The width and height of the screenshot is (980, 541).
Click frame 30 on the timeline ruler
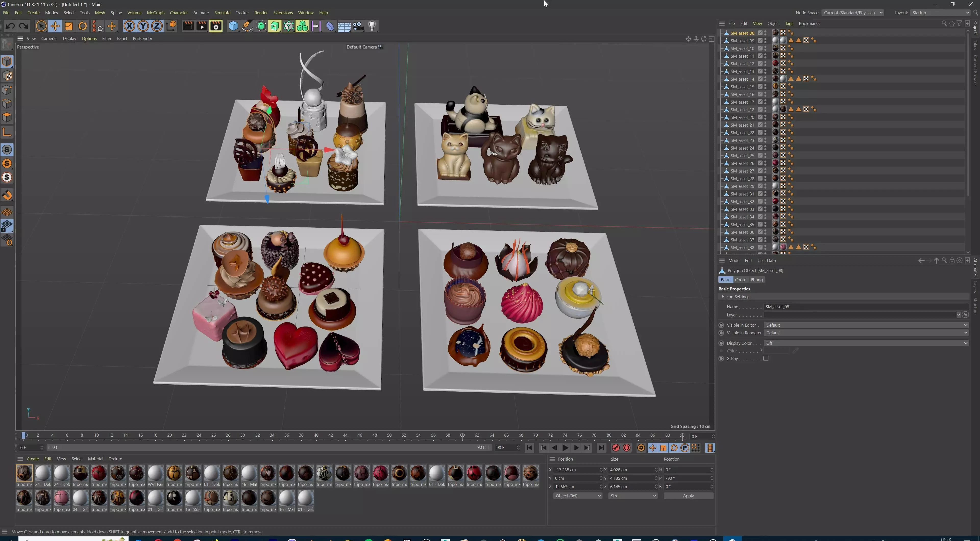click(243, 435)
